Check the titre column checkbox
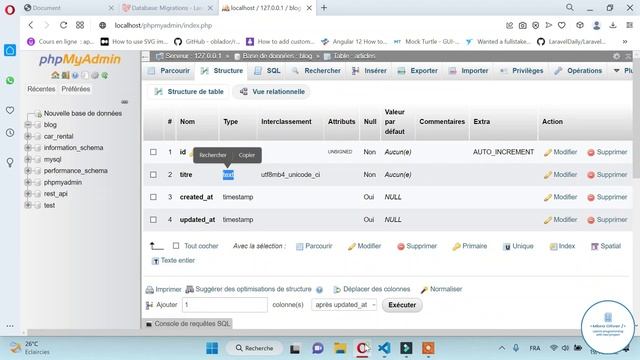This screenshot has height=360, width=640. coord(153,174)
